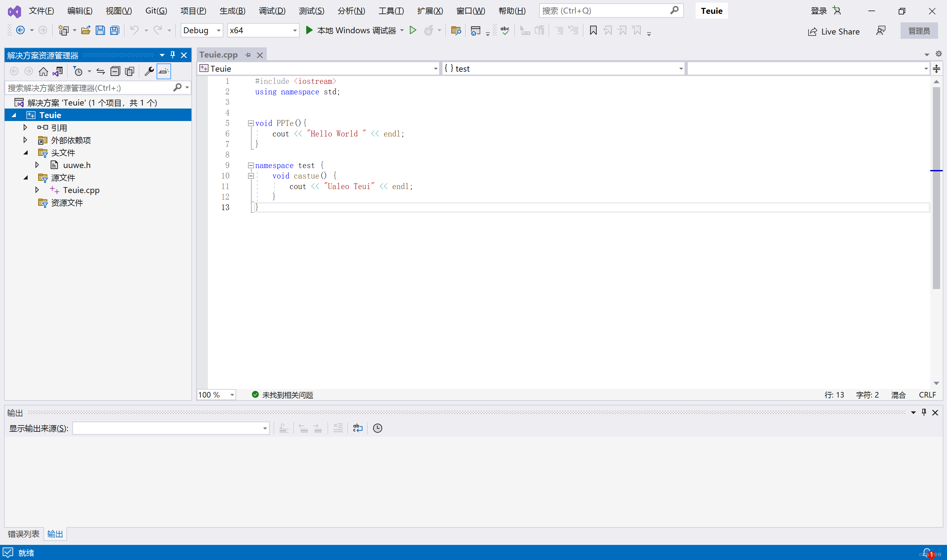The image size is (947, 560).
Task: Toggle Preview Selected Items button
Action: 164,71
